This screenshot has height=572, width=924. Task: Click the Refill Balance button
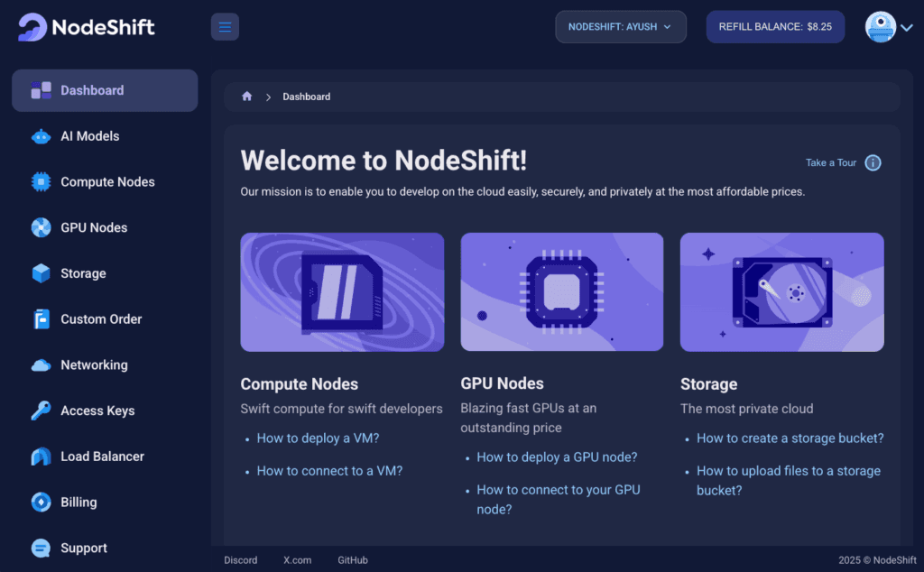(775, 27)
